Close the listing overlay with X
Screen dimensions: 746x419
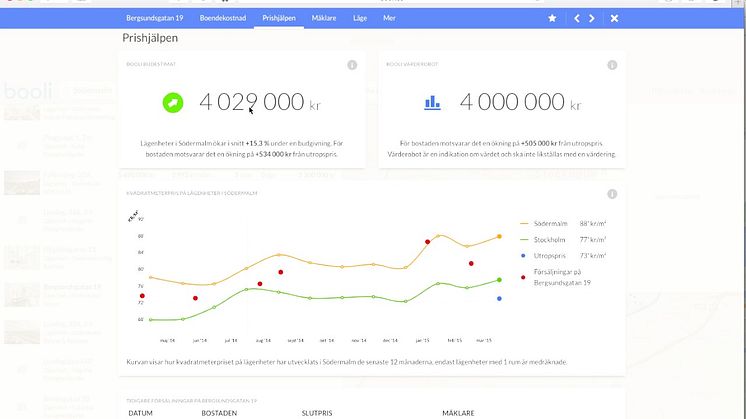(614, 18)
